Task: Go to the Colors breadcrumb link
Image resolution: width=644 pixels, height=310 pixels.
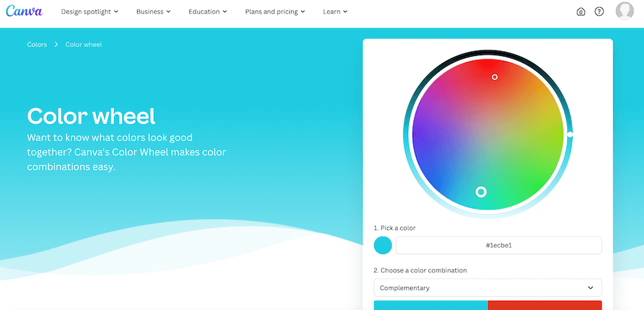Action: coord(37,44)
